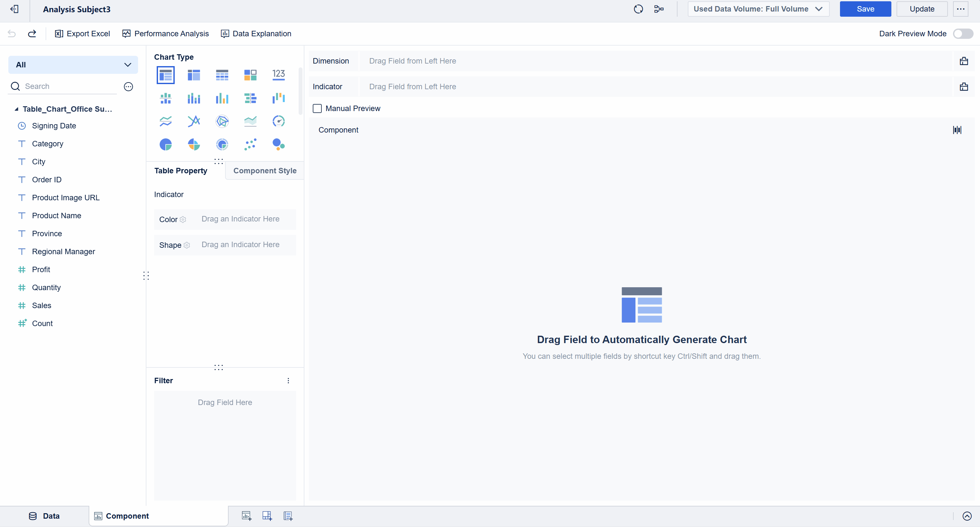Click the field Search input
The height and width of the screenshot is (527, 980).
(68, 86)
